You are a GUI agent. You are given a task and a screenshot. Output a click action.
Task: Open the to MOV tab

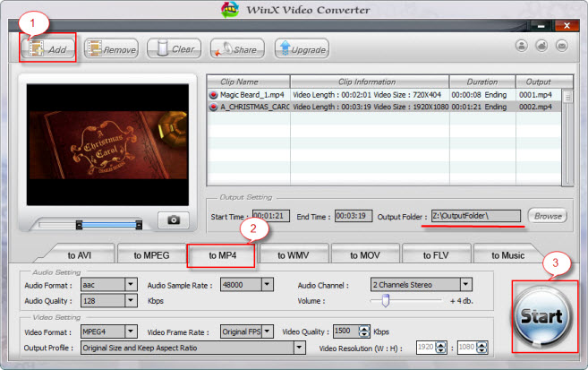click(365, 255)
